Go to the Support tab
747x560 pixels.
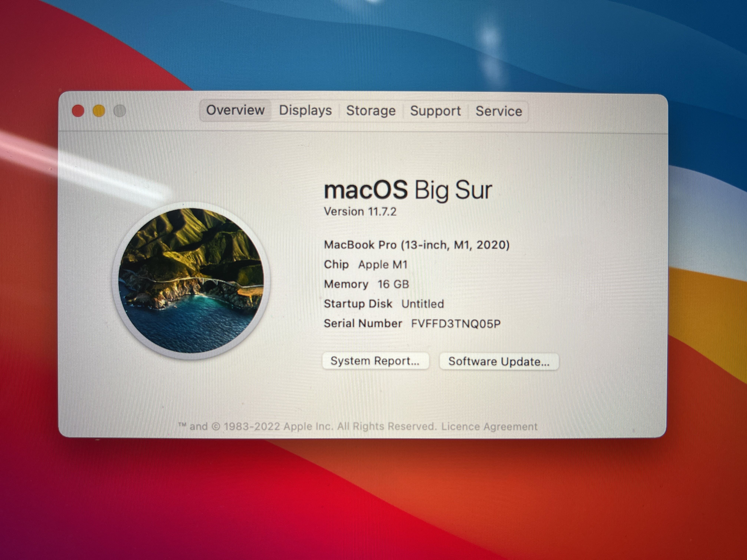tap(435, 111)
